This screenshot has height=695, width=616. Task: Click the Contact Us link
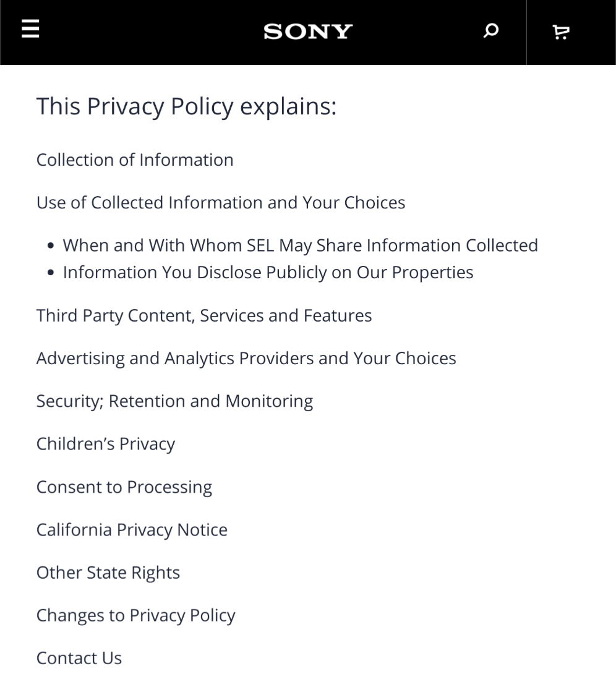click(x=79, y=658)
